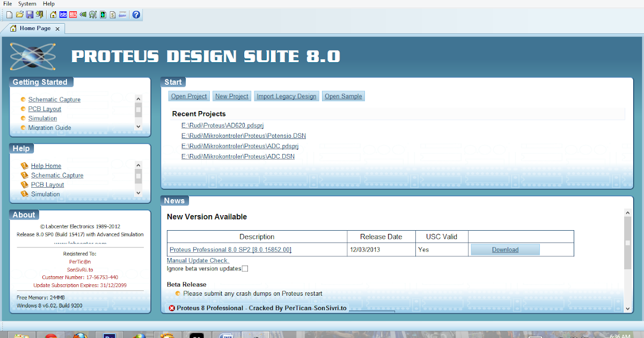644x338 pixels.
Task: Click the Open Sample button
Action: (x=343, y=96)
